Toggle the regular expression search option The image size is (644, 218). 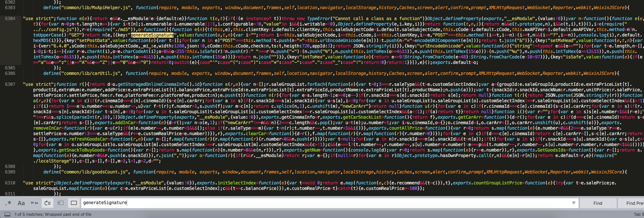[x=8, y=203]
